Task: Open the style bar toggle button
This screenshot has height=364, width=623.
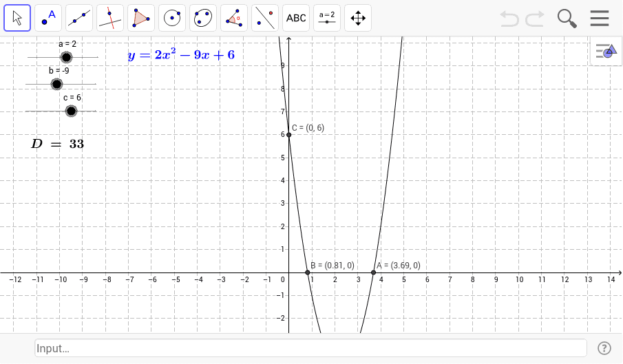Action: pyautogui.click(x=606, y=51)
